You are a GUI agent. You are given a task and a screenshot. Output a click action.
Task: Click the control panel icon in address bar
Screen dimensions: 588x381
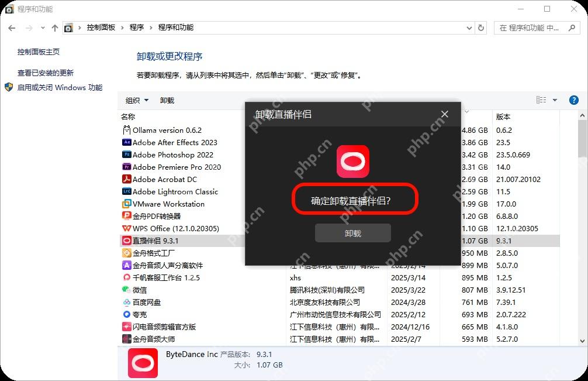(68, 28)
